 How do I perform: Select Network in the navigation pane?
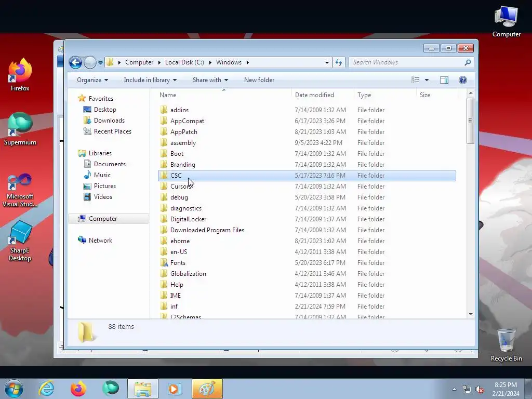tap(100, 240)
